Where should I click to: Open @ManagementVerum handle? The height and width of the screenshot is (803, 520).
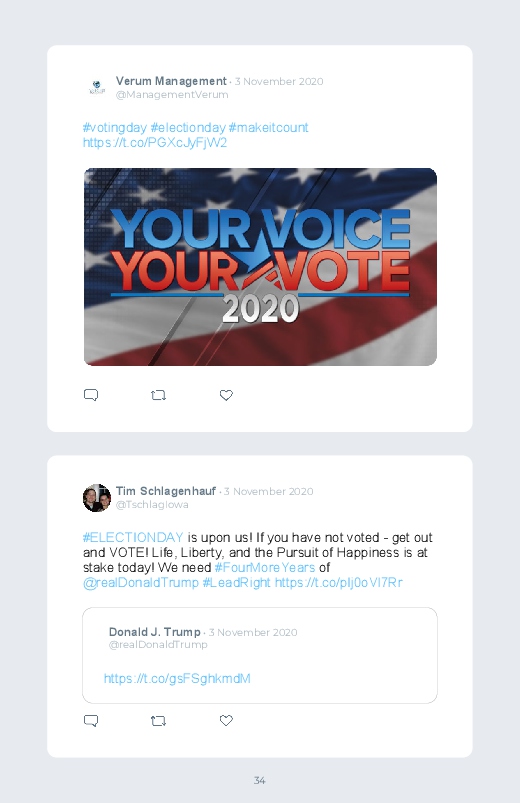click(172, 95)
